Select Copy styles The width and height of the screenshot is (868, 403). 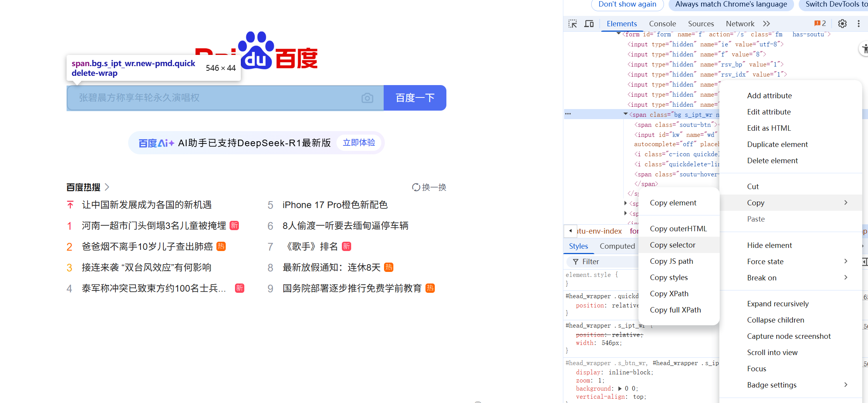679,277
